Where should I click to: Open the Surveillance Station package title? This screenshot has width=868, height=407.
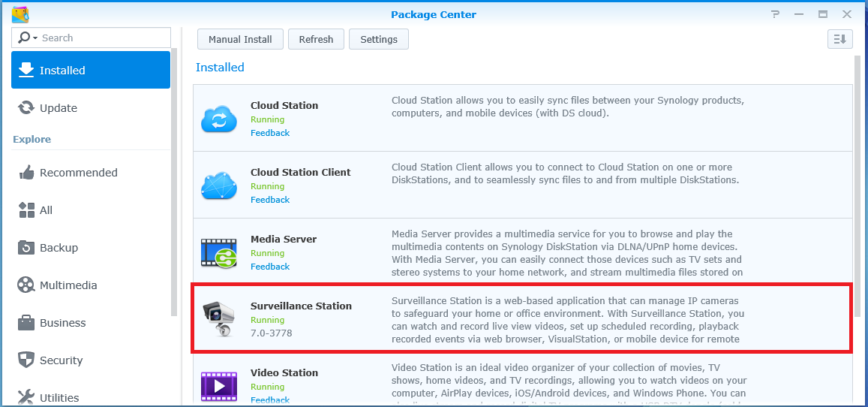[x=301, y=306]
